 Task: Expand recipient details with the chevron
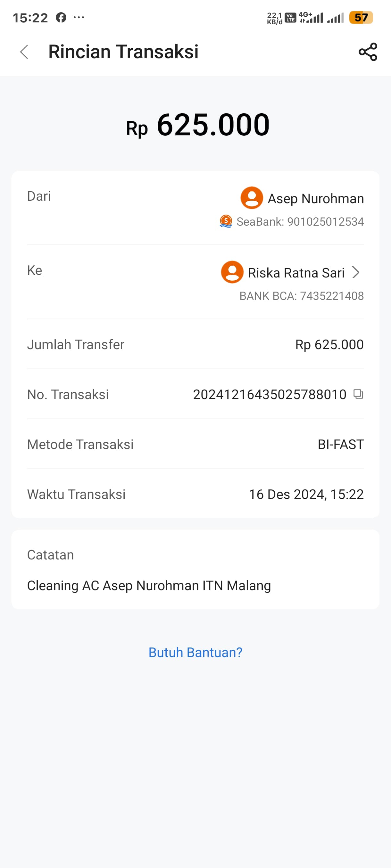coord(355,272)
